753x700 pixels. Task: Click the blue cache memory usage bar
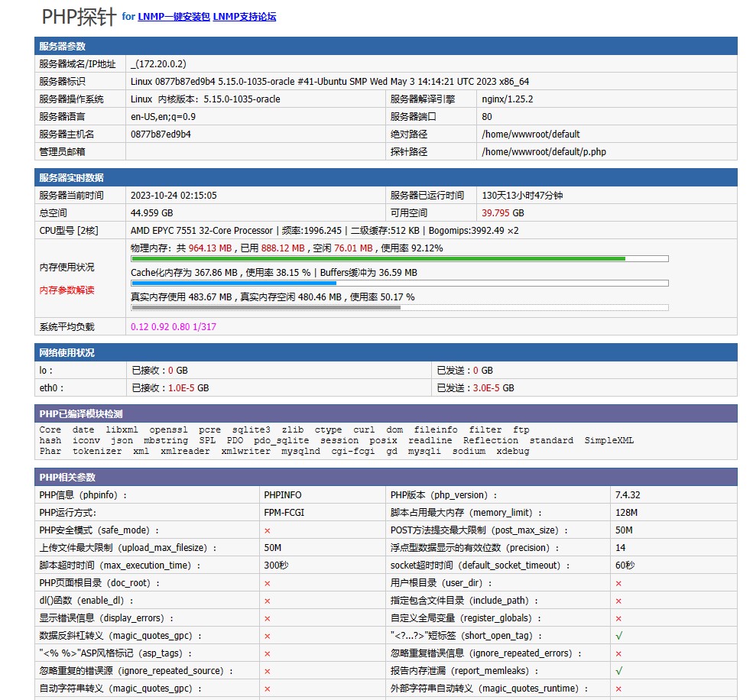(234, 284)
